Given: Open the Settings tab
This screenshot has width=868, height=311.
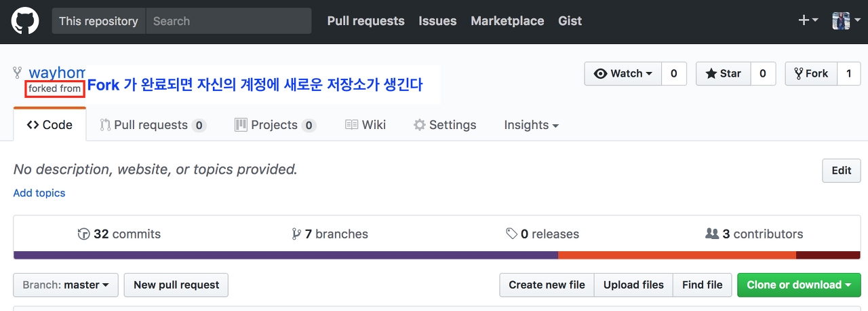Looking at the screenshot, I should click(445, 125).
